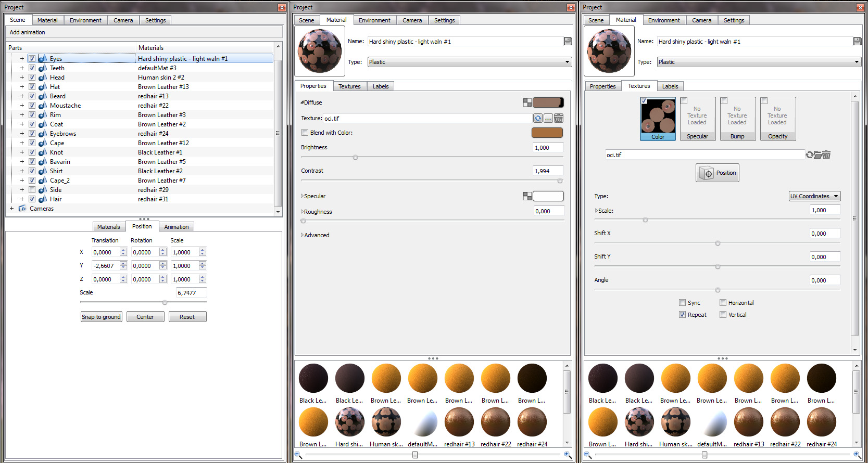Click the Translation Y field showing -2,6607
Viewport: 868px width, 463px height.
106,266
